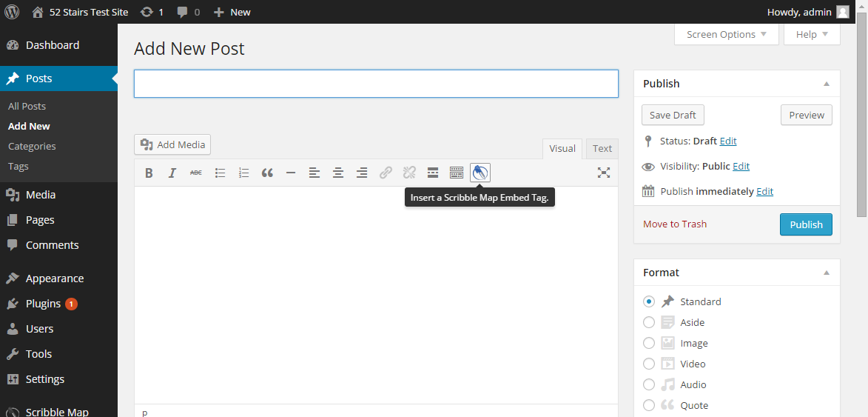Click the Preview button
Image resolution: width=868 pixels, height=417 pixels.
pos(807,116)
